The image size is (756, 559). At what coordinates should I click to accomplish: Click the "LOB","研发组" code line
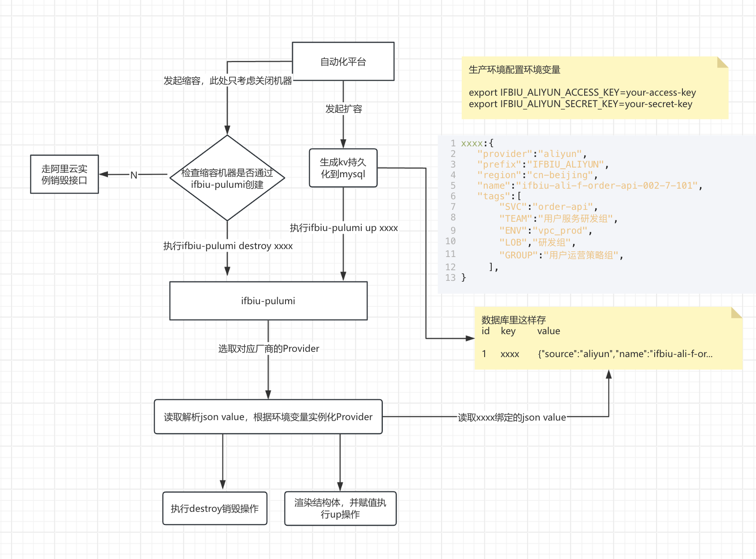coord(537,242)
